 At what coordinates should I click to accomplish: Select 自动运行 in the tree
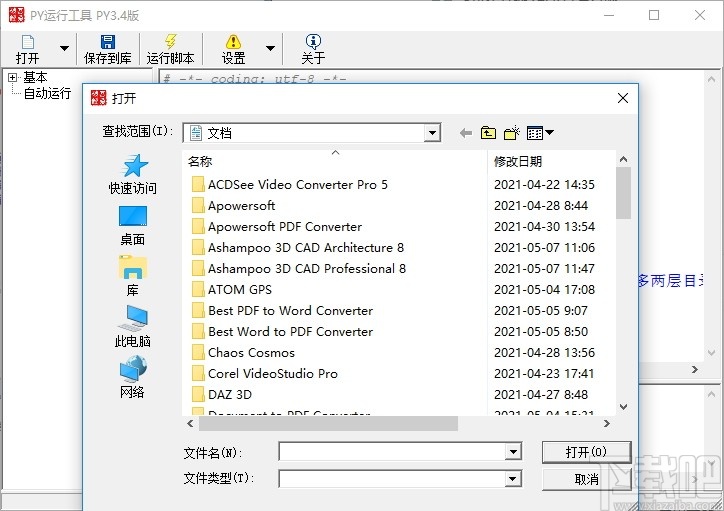point(47,93)
